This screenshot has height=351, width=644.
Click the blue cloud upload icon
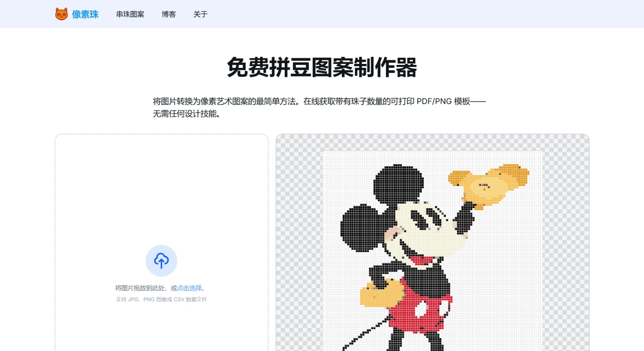[161, 260]
